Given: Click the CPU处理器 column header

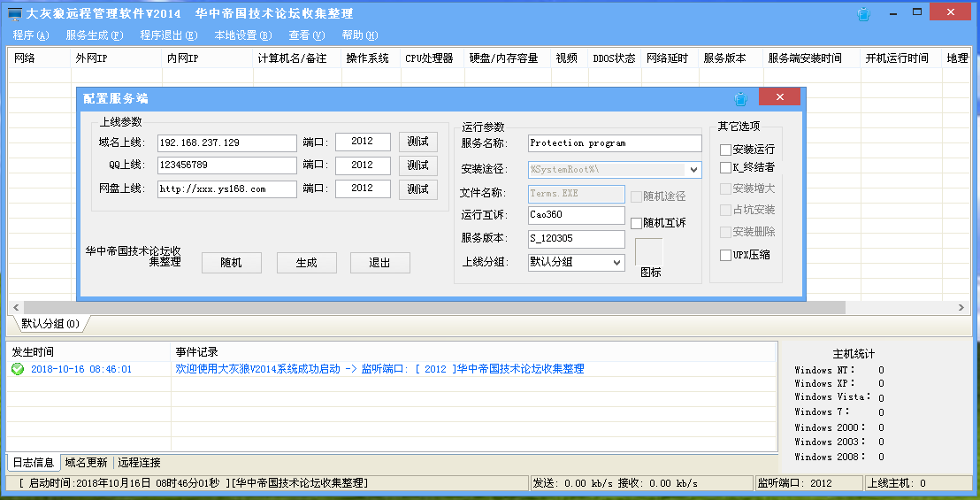Looking at the screenshot, I should 433,58.
